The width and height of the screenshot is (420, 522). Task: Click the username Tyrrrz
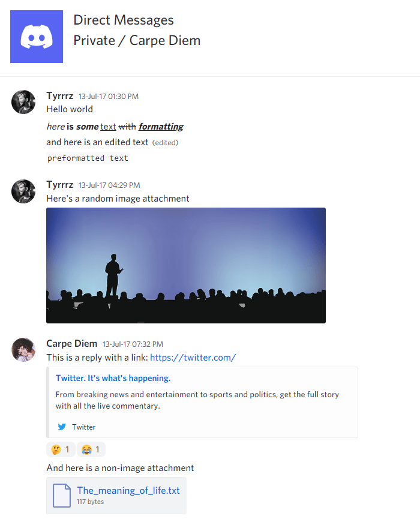point(59,95)
